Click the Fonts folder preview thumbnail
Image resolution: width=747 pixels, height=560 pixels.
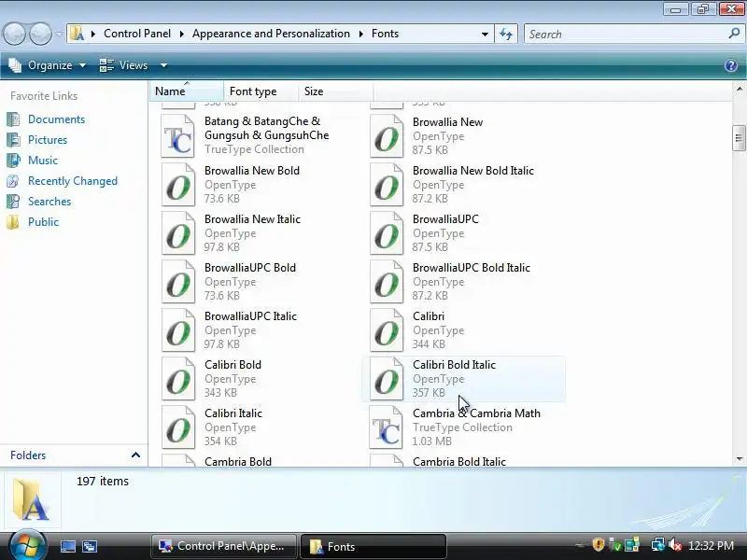[x=32, y=500]
